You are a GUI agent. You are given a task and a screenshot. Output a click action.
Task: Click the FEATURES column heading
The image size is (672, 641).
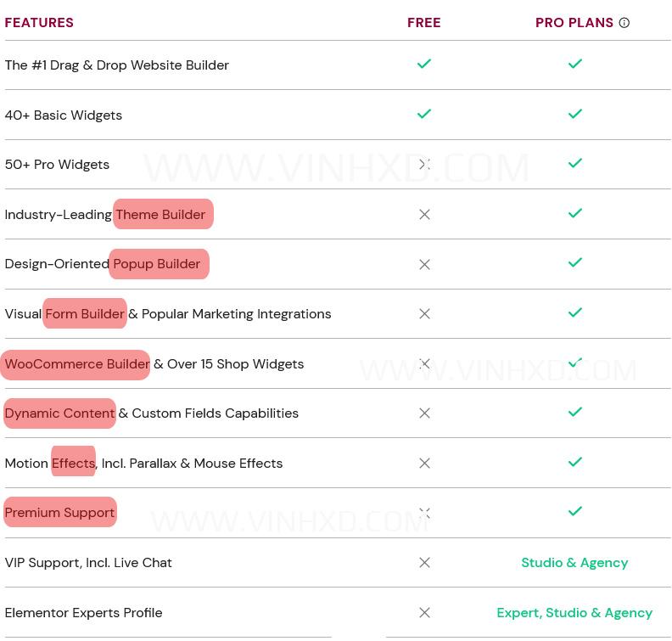click(39, 23)
